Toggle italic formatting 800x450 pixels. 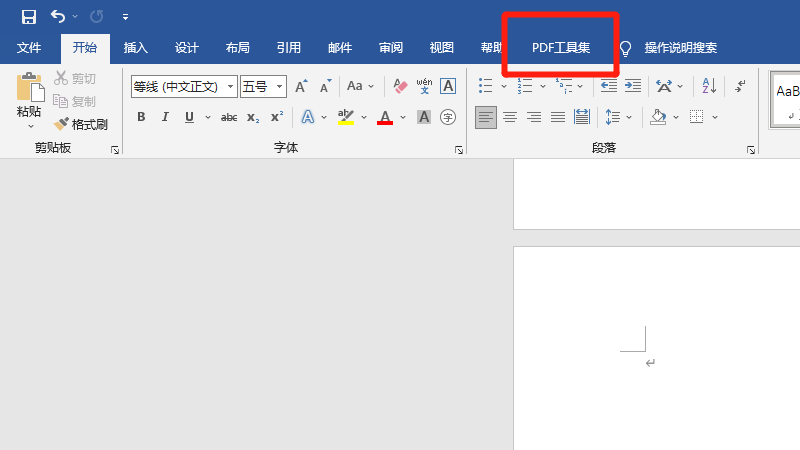tap(165, 117)
